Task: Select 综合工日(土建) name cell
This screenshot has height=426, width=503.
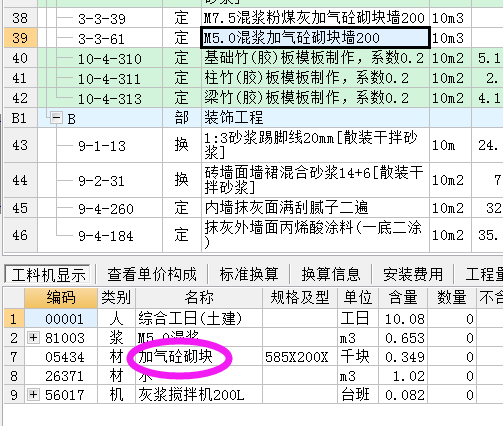Action: [199, 318]
